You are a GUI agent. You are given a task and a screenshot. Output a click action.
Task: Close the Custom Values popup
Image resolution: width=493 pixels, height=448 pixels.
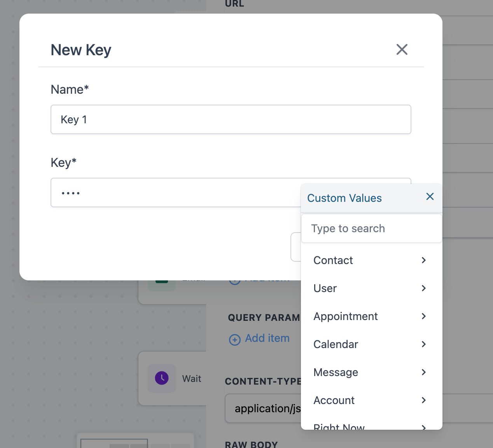tap(430, 197)
